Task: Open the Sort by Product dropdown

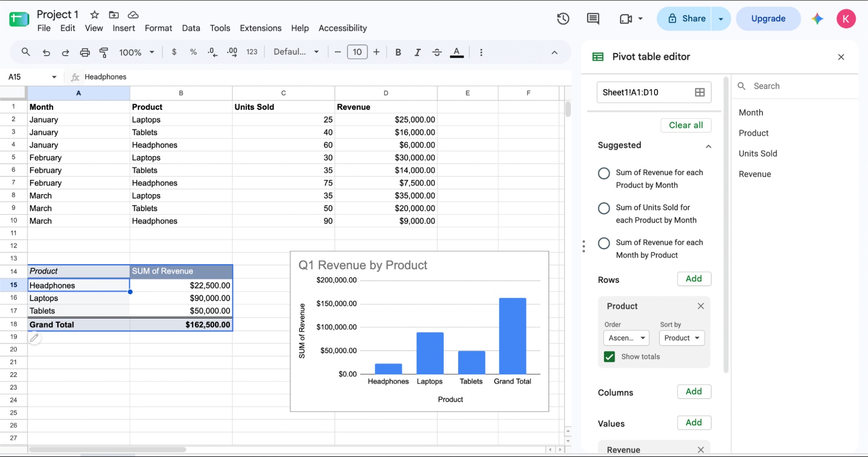Action: [x=682, y=338]
